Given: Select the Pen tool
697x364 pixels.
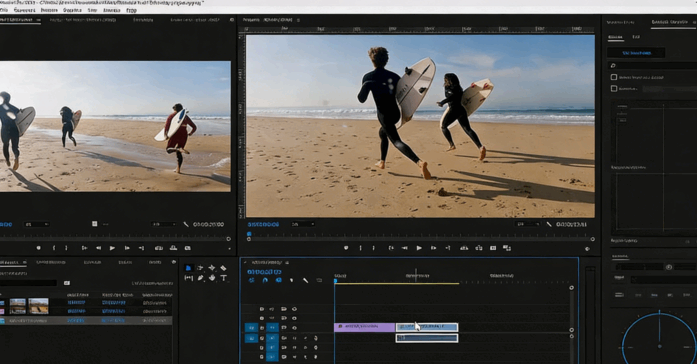Looking at the screenshot, I should coord(200,278).
